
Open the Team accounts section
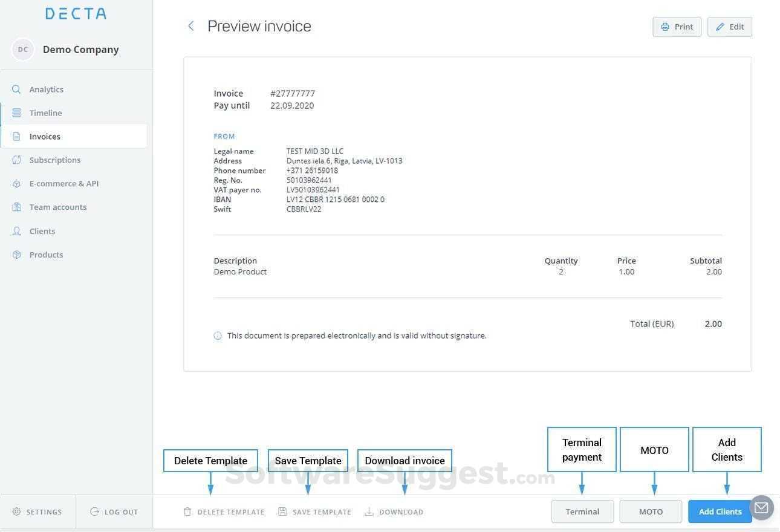click(57, 207)
